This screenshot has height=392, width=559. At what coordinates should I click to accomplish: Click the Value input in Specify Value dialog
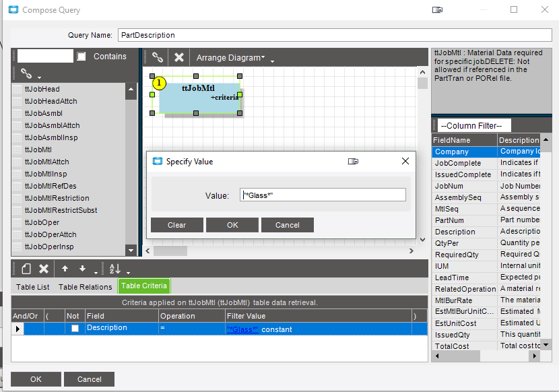[323, 195]
